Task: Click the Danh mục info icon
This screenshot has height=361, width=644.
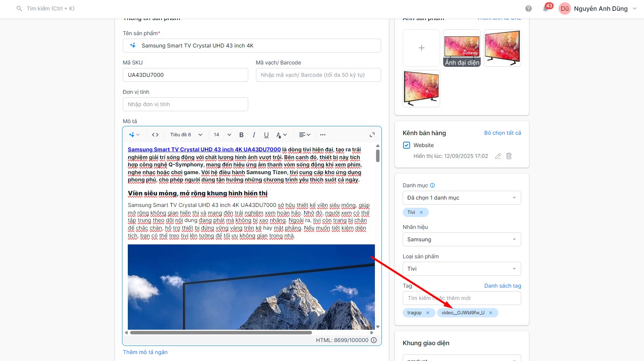Action: coord(432,185)
